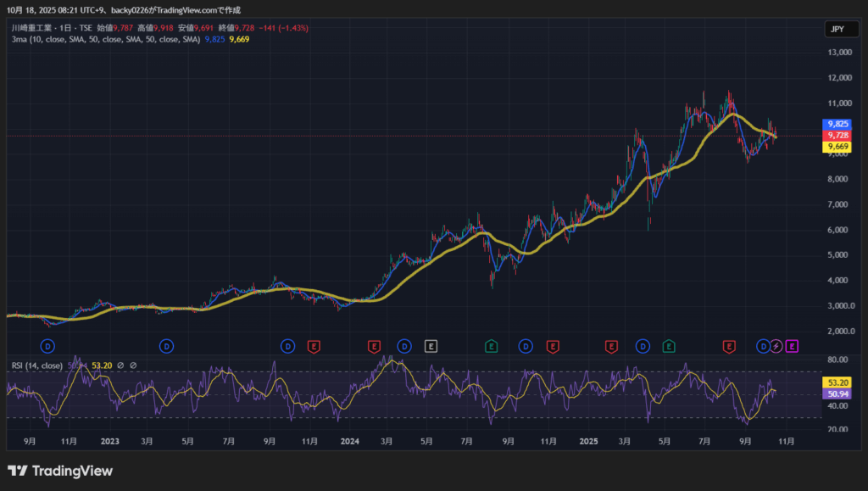Click the purple 50.94 RSI scale label
The width and height of the screenshot is (868, 491).
pyautogui.click(x=838, y=394)
